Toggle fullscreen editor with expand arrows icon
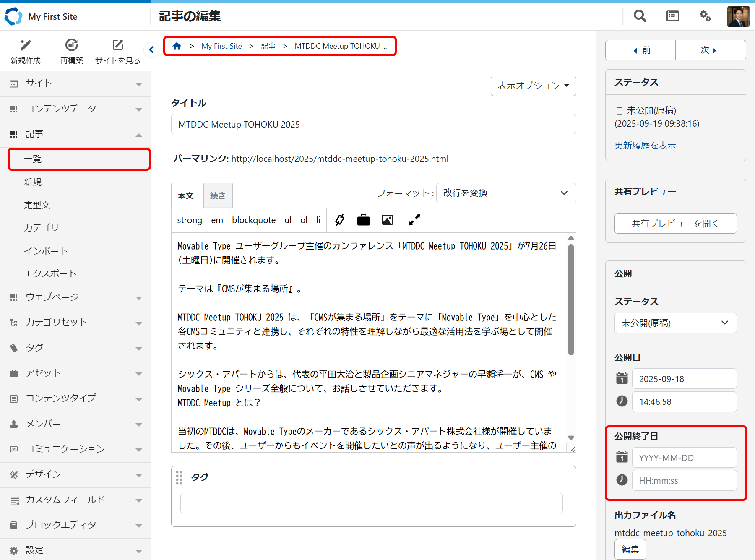755x560 pixels. pyautogui.click(x=414, y=220)
